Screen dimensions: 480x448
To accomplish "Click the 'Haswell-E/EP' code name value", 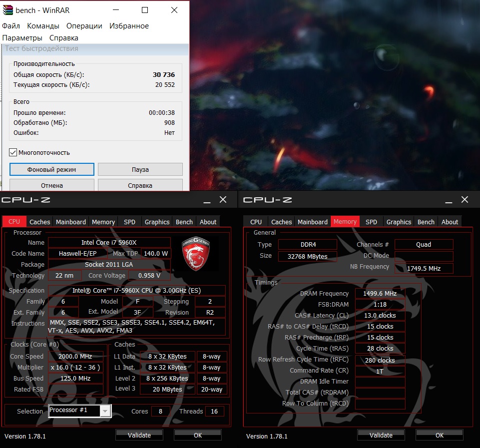I will [x=78, y=253].
